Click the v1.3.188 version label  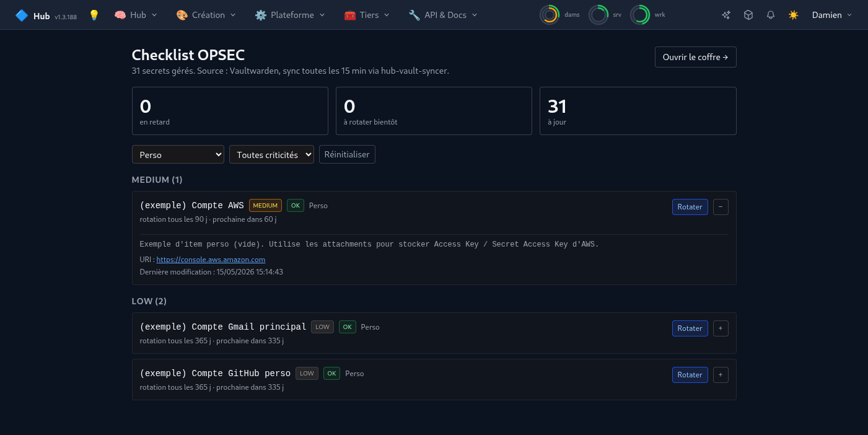(66, 17)
